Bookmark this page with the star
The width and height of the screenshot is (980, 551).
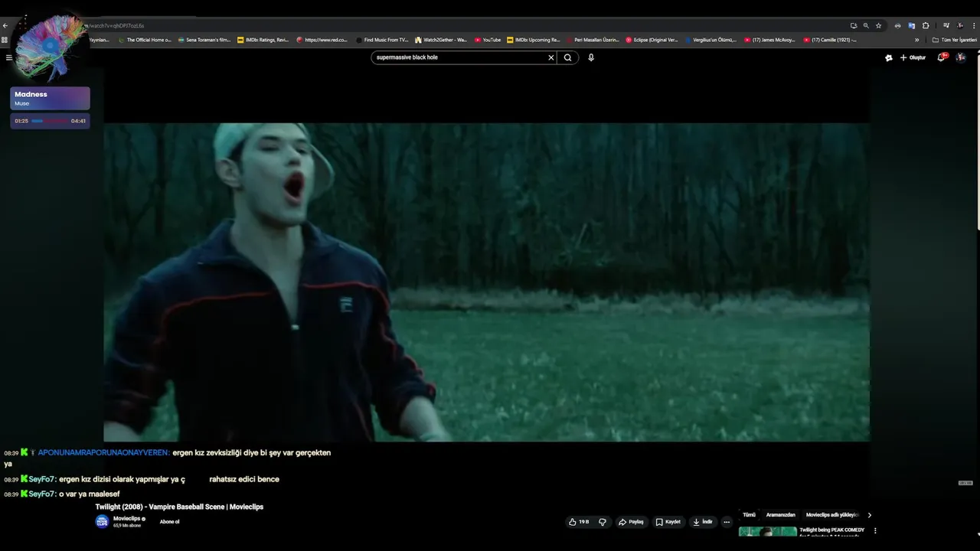click(878, 25)
